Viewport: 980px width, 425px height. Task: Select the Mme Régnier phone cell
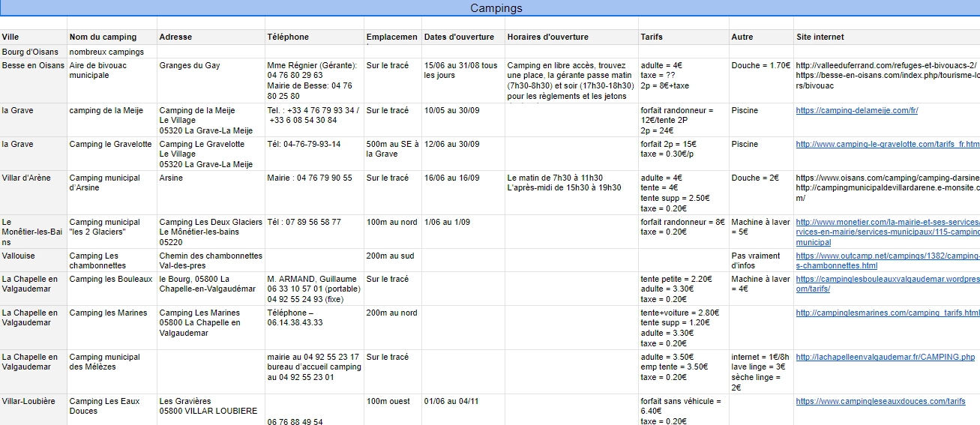click(x=314, y=81)
